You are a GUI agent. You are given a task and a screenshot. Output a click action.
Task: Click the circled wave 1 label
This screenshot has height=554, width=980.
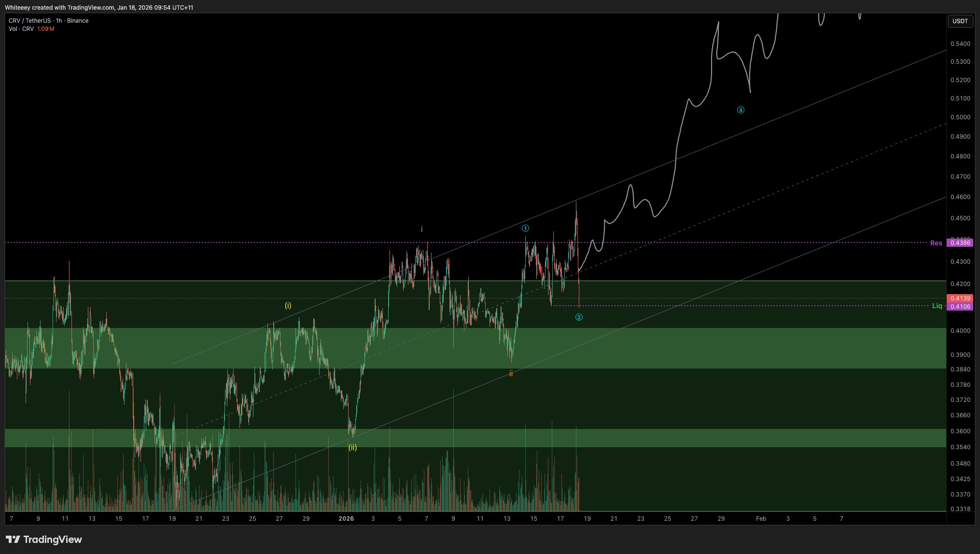click(x=525, y=228)
